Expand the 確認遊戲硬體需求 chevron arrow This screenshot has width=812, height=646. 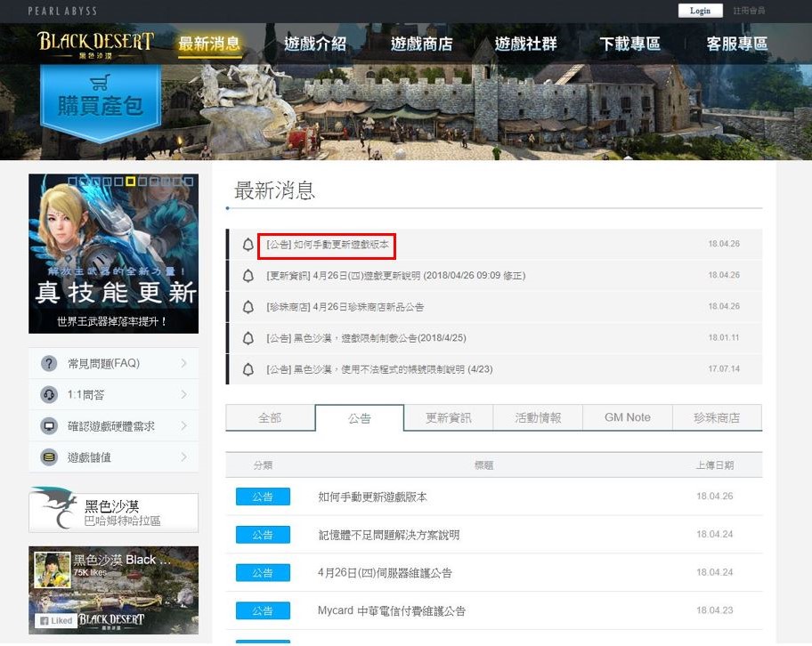coord(183,426)
